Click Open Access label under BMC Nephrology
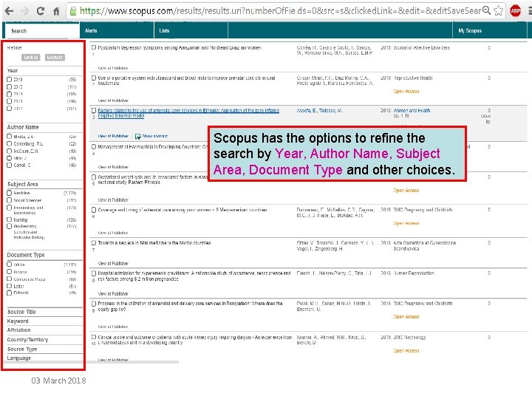532x399 pixels. point(406,351)
